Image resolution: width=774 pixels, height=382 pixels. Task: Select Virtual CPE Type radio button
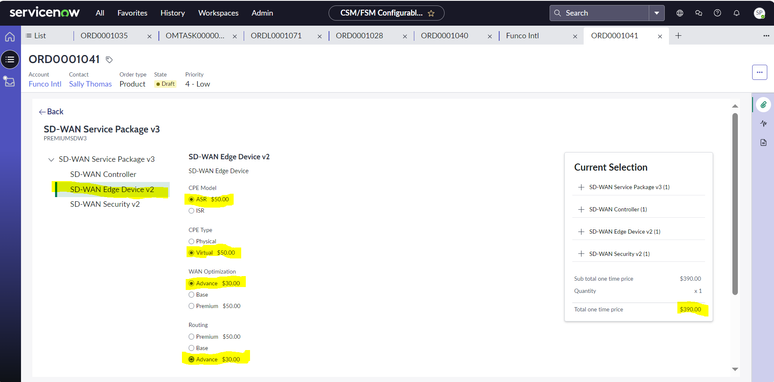tap(191, 253)
